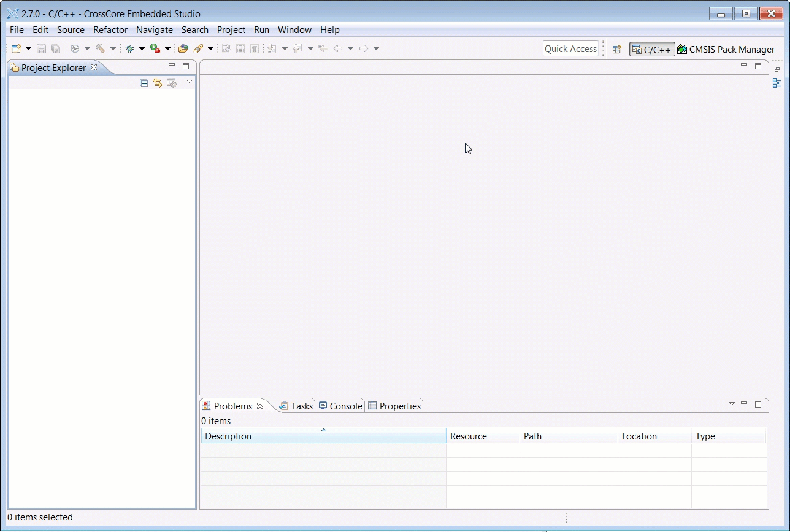790x532 pixels.
Task: Open the Source menu
Action: 71,30
